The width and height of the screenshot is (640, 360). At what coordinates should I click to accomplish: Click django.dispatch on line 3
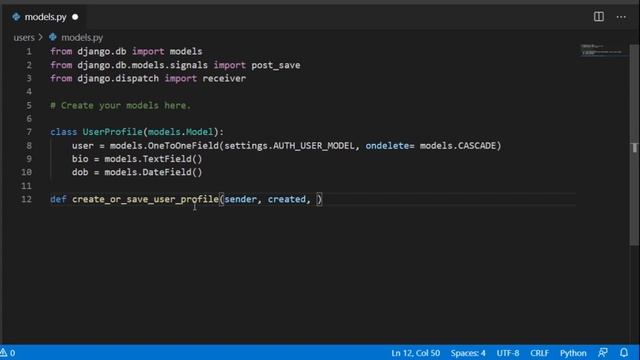click(x=118, y=78)
